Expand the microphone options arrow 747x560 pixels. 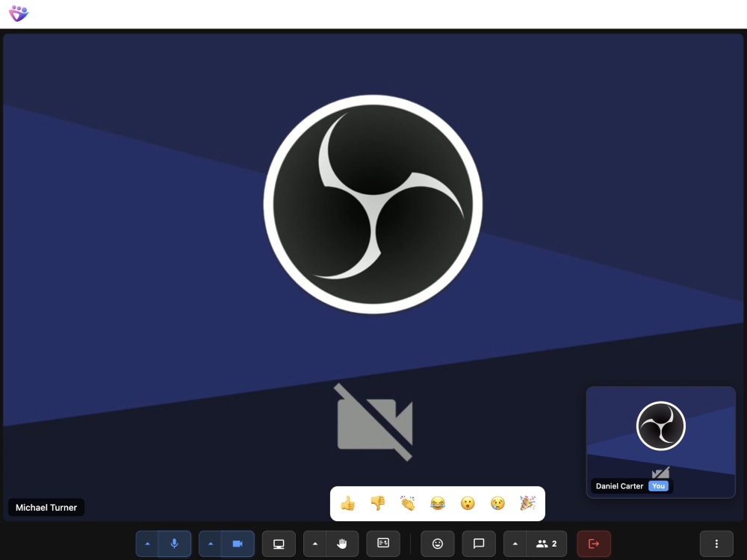pyautogui.click(x=147, y=544)
